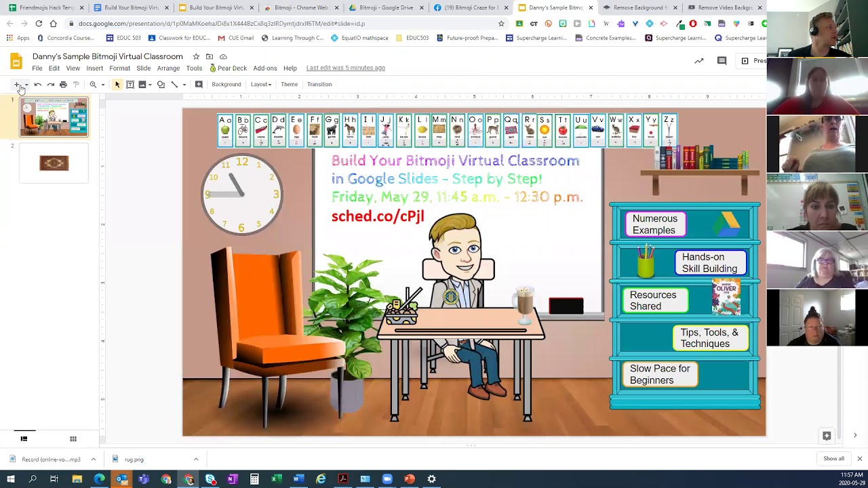This screenshot has width=868, height=488.
Task: Open the File menu
Action: click(37, 68)
